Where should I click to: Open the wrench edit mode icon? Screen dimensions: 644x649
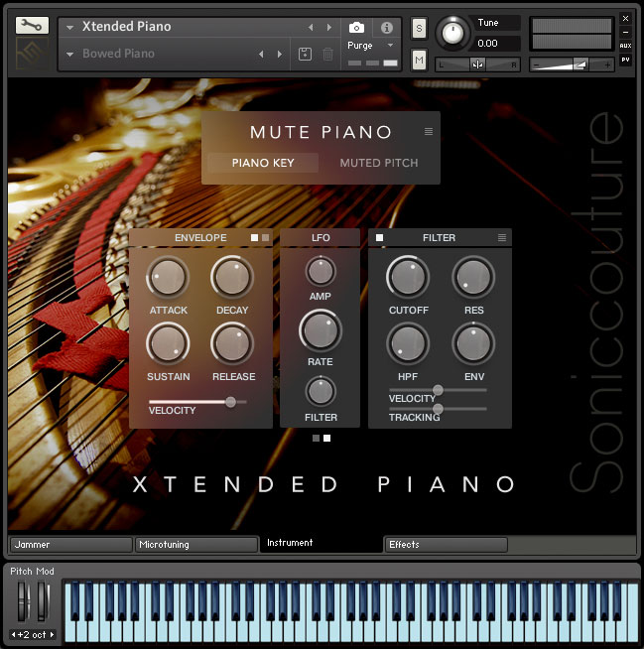tap(32, 26)
